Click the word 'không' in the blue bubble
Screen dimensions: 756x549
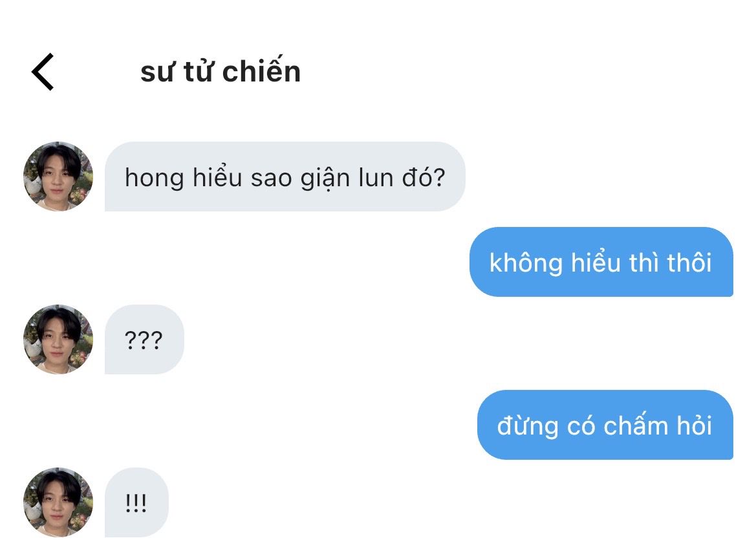click(526, 264)
